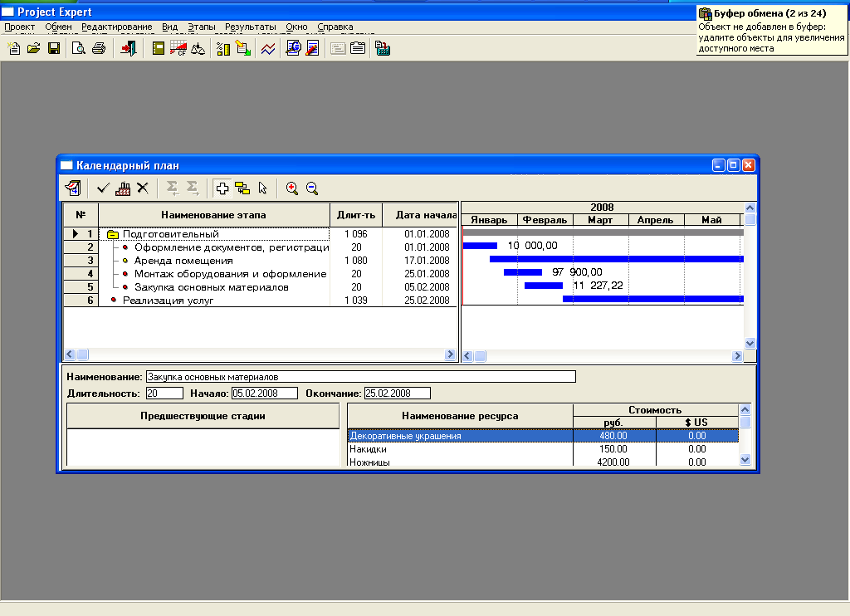Delete the stage with the X icon
This screenshot has width=850, height=616.
coord(143,188)
